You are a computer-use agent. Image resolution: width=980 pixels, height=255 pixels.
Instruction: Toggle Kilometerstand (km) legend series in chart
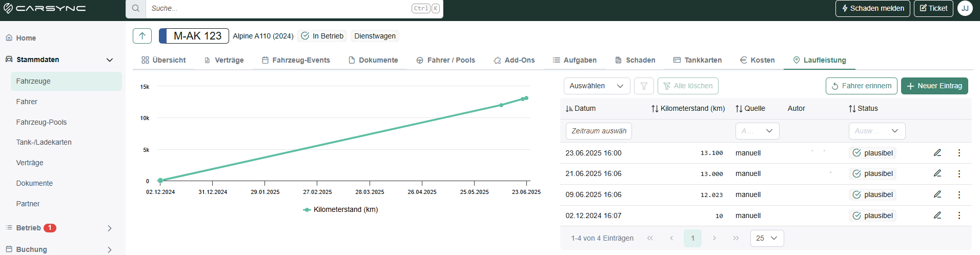click(340, 209)
